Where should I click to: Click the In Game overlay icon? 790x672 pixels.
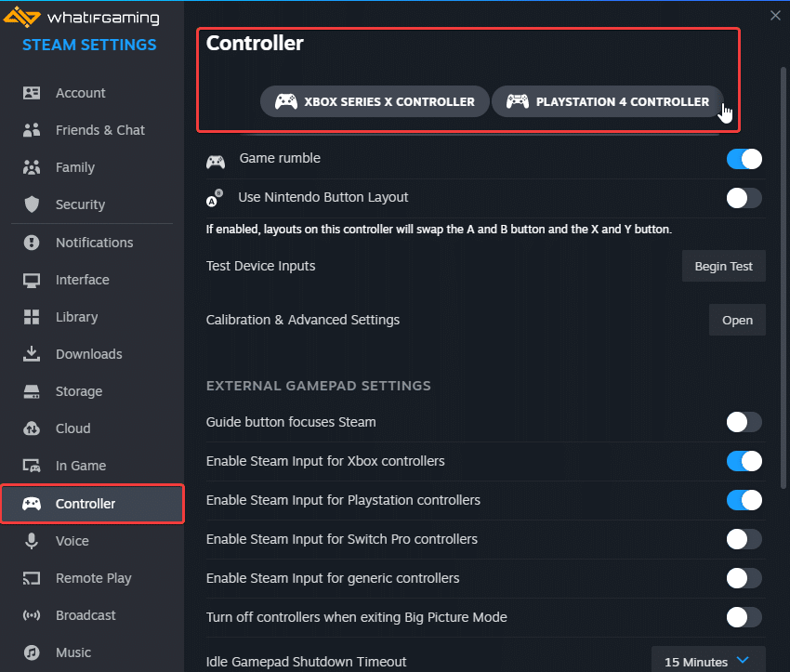32,466
